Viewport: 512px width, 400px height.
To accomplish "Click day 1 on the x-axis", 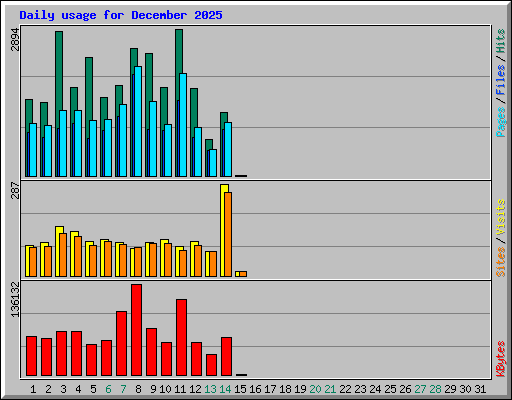I will pyautogui.click(x=33, y=389).
